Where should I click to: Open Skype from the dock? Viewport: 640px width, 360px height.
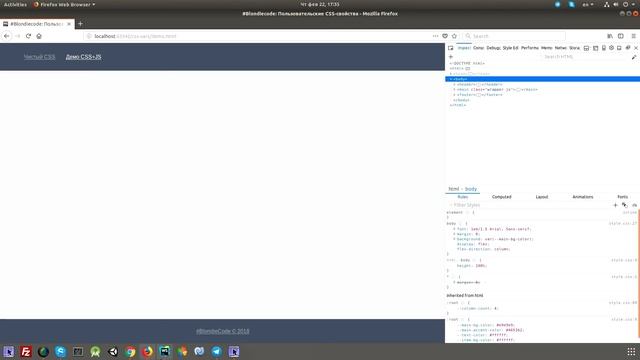click(x=60, y=351)
